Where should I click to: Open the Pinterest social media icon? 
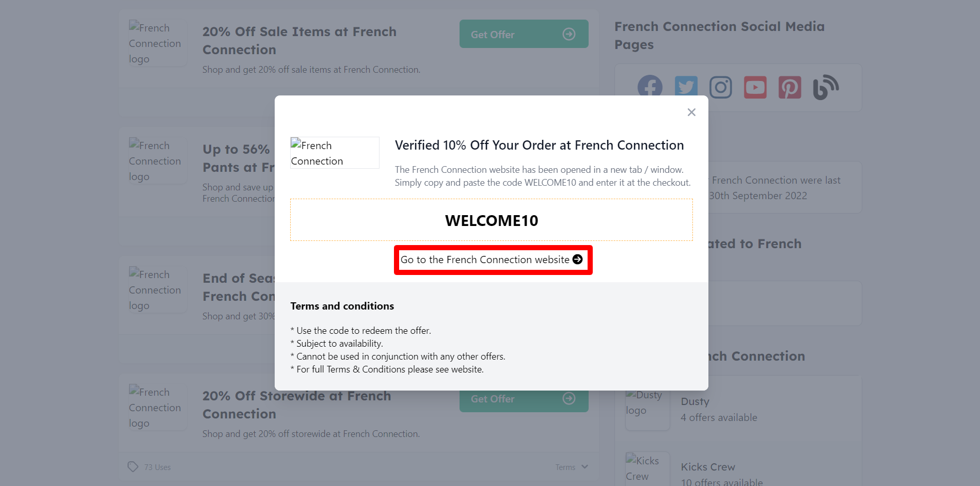[x=790, y=87]
